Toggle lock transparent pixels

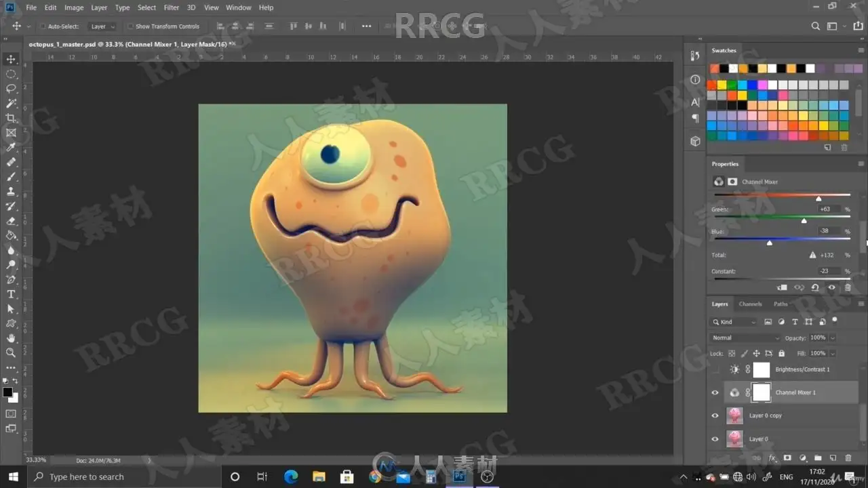click(x=732, y=353)
